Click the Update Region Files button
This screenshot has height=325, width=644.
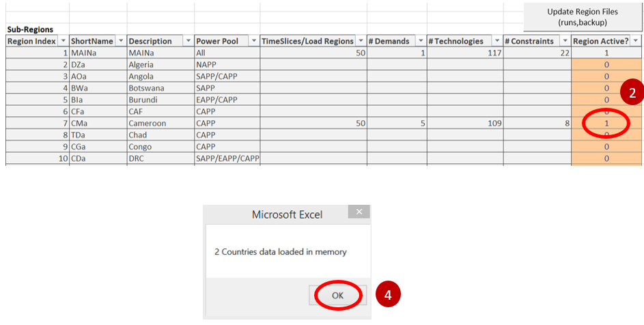tap(583, 17)
